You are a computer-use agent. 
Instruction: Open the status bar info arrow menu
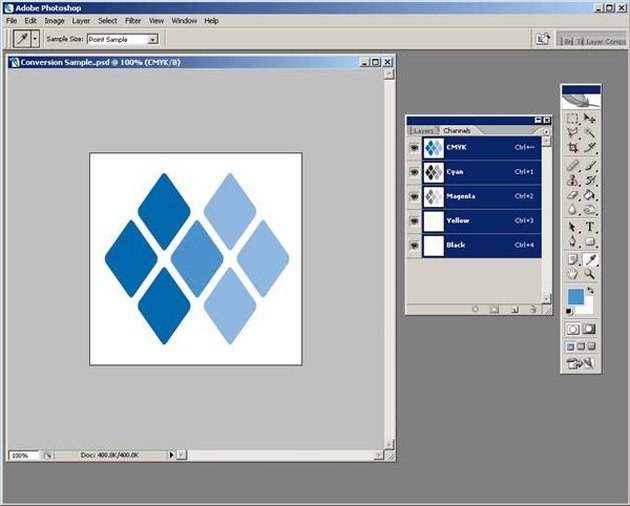[171, 455]
